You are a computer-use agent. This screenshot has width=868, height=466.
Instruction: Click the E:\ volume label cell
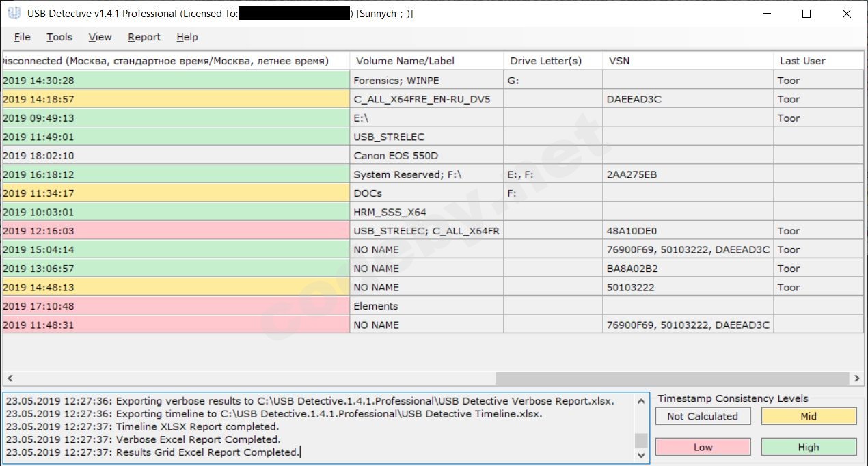point(426,118)
